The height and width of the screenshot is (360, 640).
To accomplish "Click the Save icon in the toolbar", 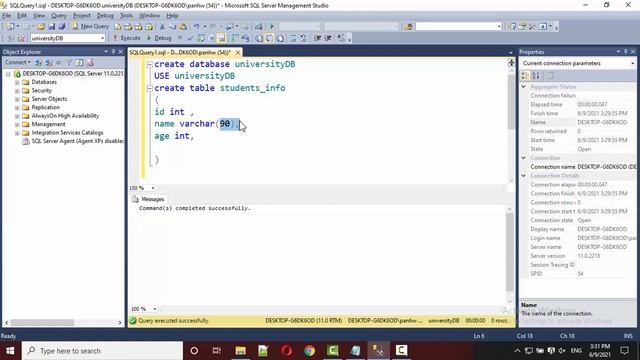I will (51, 27).
